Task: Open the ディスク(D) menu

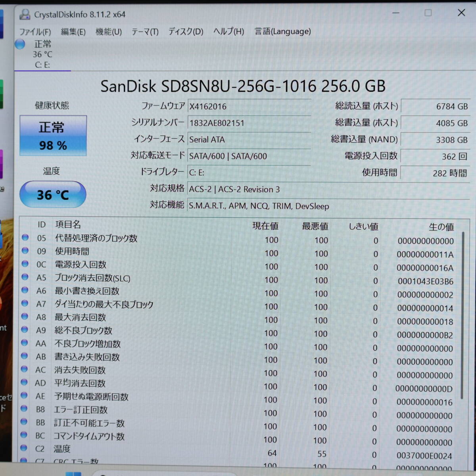Action: pos(186,31)
